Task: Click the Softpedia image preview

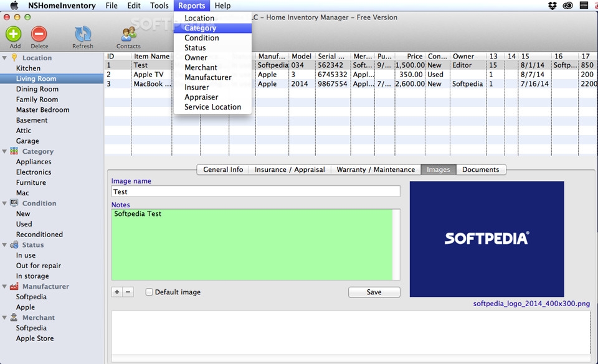Action: point(486,239)
